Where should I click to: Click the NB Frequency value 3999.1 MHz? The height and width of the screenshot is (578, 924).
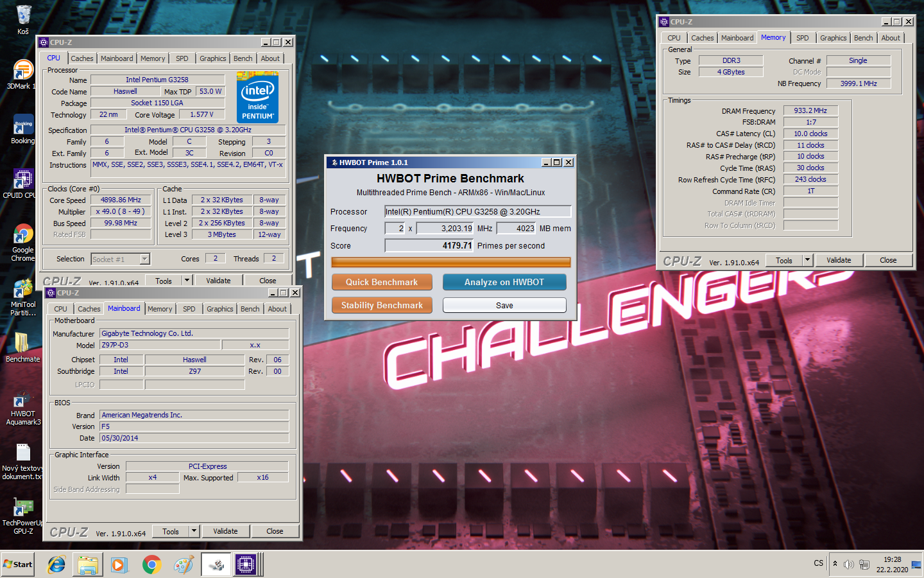[x=859, y=83]
